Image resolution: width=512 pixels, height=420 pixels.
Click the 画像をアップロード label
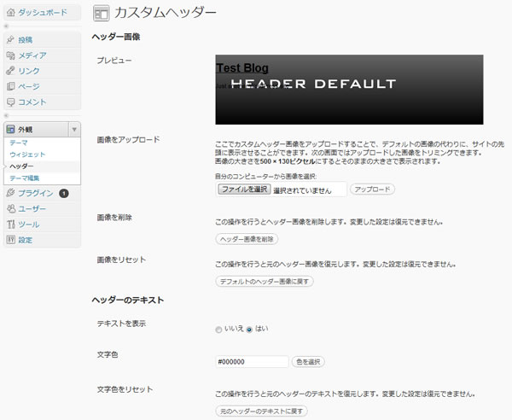click(128, 139)
